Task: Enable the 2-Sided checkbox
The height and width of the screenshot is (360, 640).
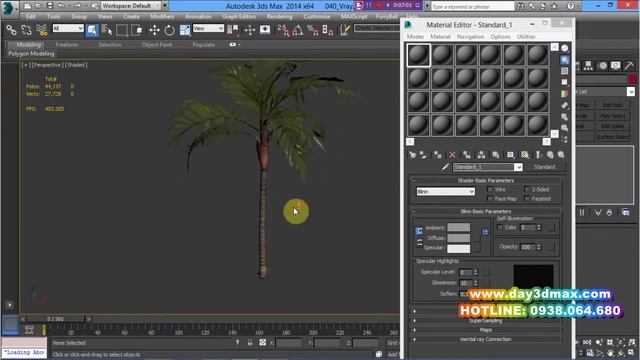Action: click(527, 189)
